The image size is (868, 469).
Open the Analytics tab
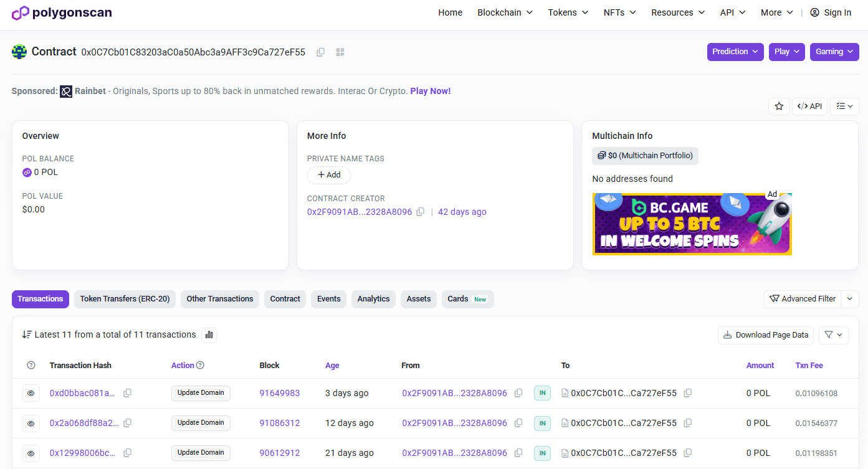373,299
